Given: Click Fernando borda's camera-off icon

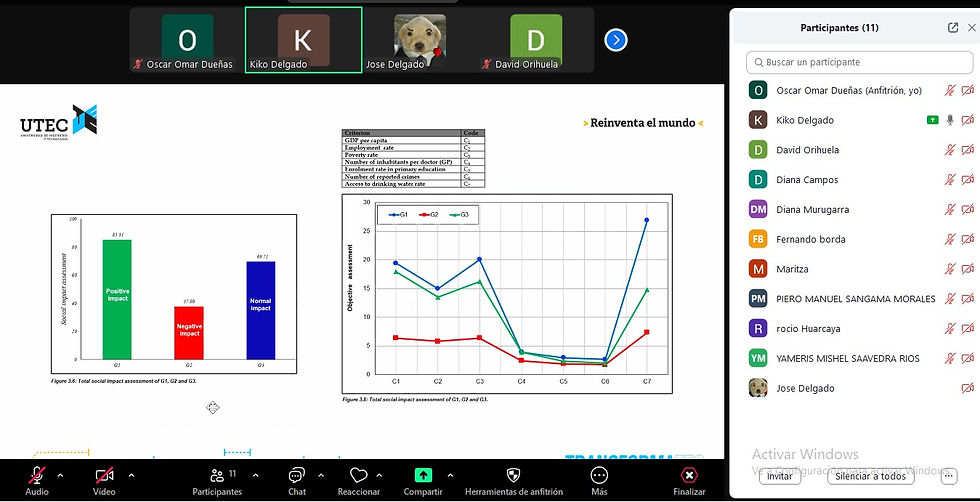Looking at the screenshot, I should 968,239.
